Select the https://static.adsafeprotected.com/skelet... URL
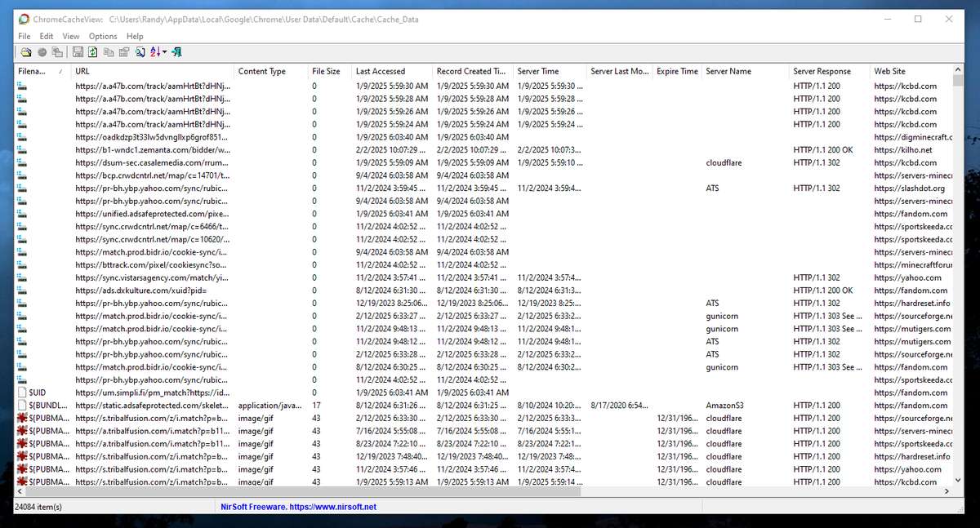The height and width of the screenshot is (528, 980). (x=153, y=406)
